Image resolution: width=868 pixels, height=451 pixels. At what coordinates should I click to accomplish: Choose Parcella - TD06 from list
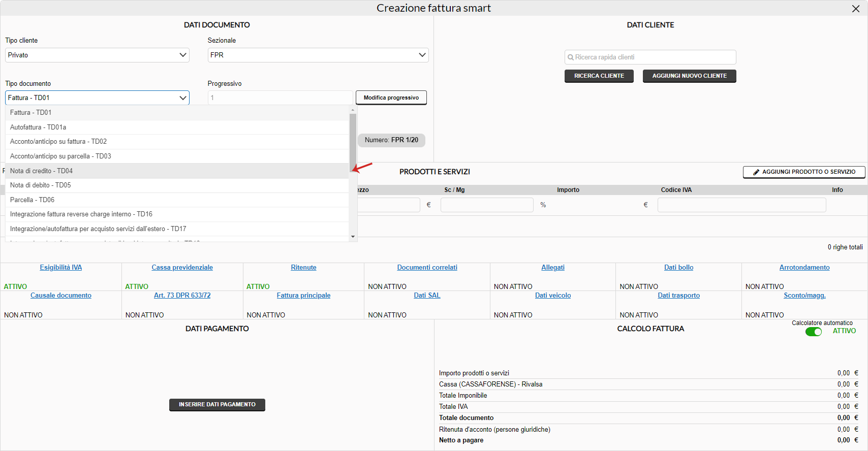pos(32,200)
